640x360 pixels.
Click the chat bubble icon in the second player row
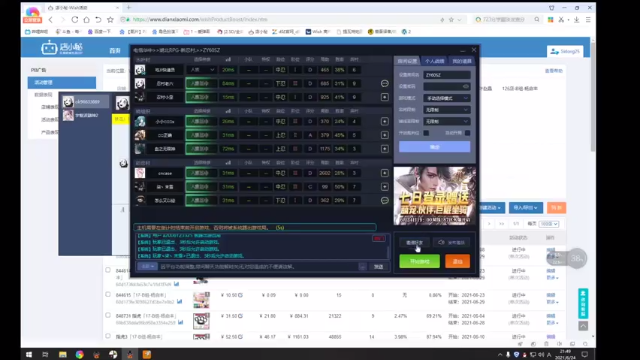point(384,84)
